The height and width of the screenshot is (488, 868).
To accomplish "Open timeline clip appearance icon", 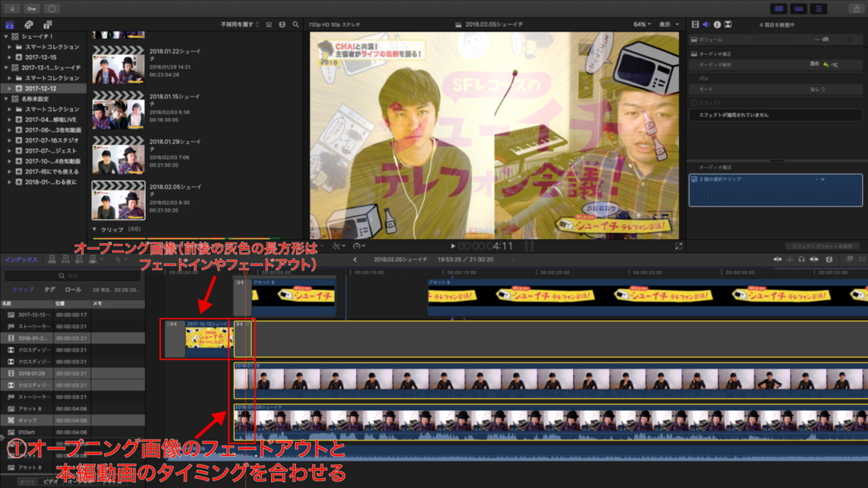I will [x=829, y=259].
